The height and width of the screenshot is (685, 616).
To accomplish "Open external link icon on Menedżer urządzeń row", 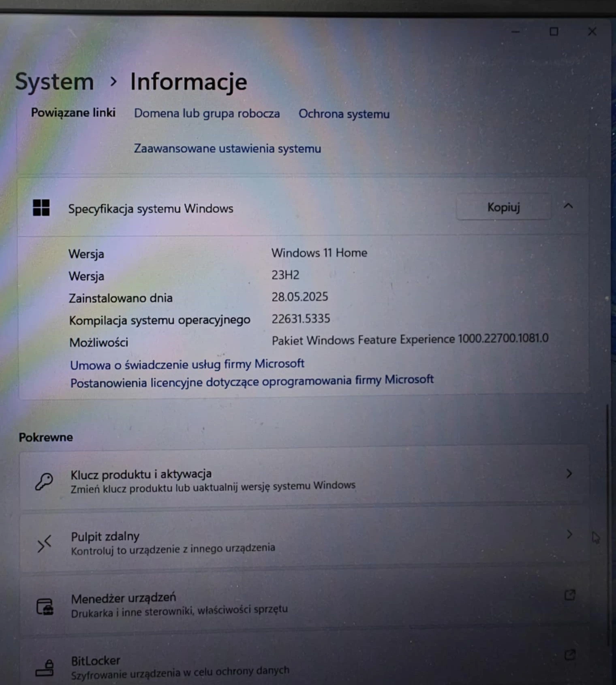I will point(570,595).
